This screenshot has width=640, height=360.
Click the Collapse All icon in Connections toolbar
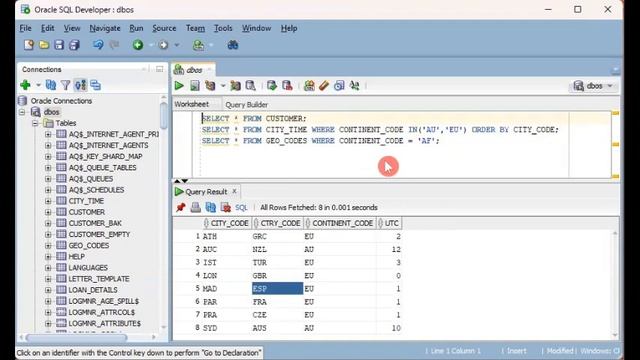96,85
